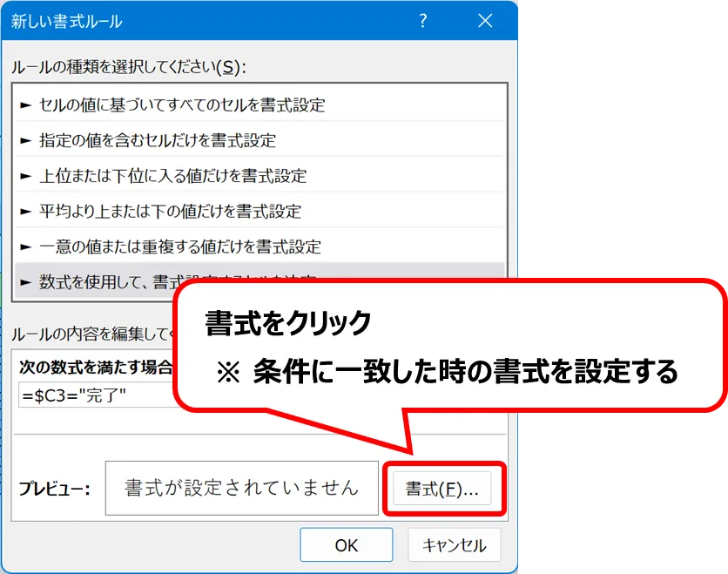Confirm the rule with OK button
728x574 pixels.
click(346, 545)
